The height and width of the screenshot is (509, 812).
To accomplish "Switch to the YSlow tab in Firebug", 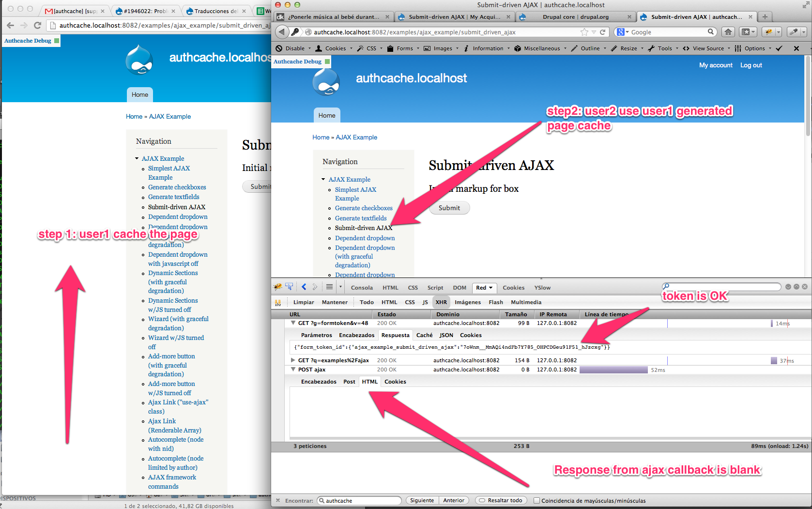I will tap(542, 287).
